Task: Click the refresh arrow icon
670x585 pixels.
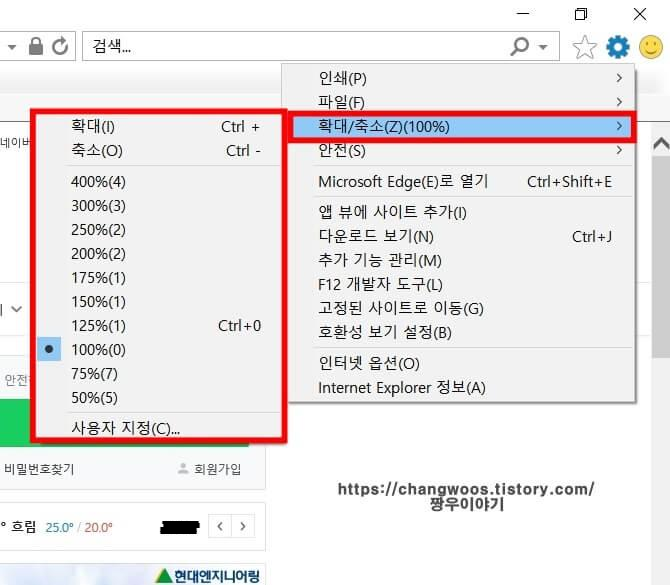Action: coord(60,46)
